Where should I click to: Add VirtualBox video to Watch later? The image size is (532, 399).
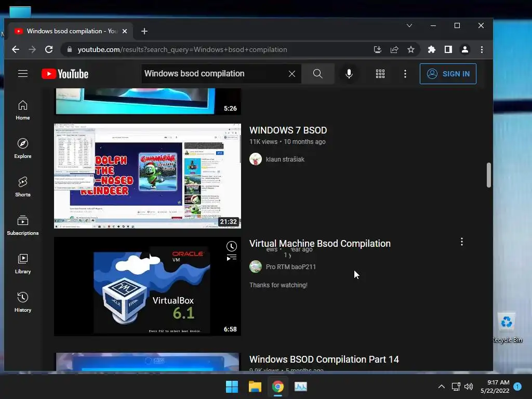click(x=231, y=246)
